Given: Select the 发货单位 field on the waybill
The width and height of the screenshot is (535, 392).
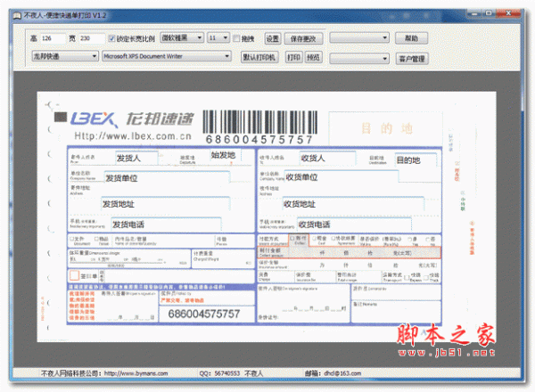Looking at the screenshot, I should click(x=167, y=178).
